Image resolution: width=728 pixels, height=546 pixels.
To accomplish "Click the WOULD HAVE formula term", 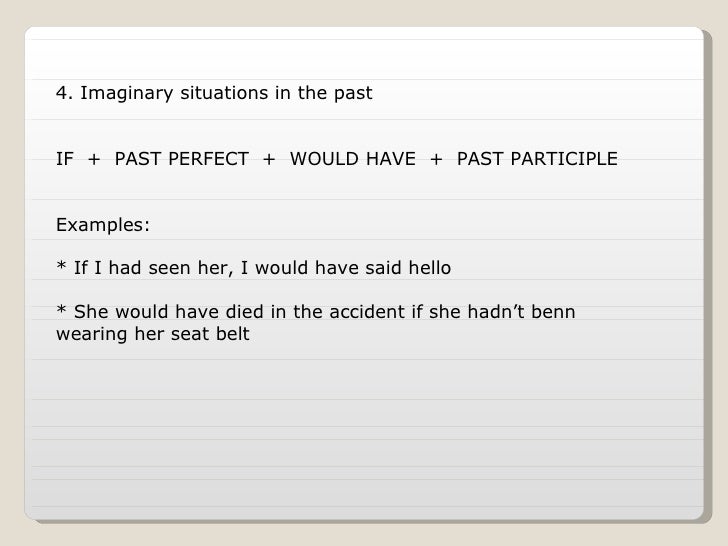I will [x=353, y=159].
